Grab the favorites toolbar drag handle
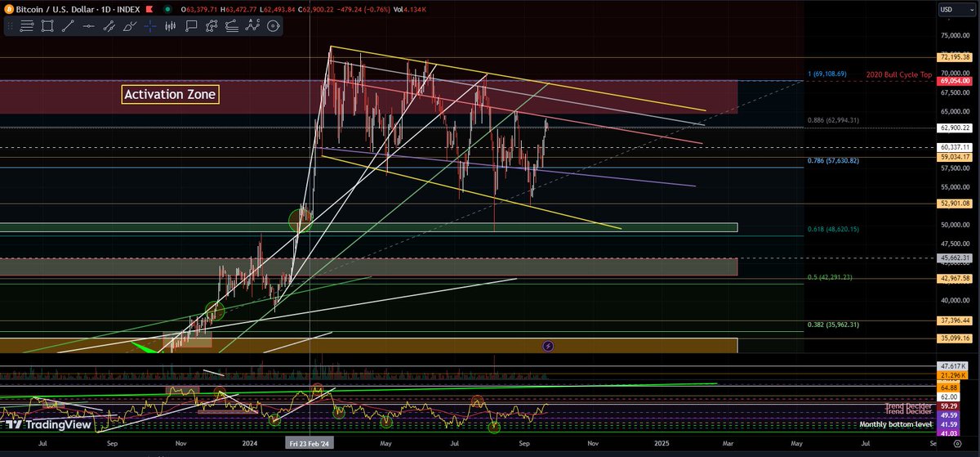Viewport: 980px width, 457px height. click(x=10, y=26)
